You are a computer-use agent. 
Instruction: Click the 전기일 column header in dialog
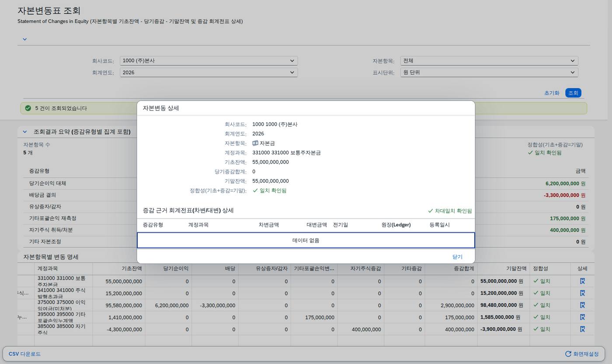(341, 225)
